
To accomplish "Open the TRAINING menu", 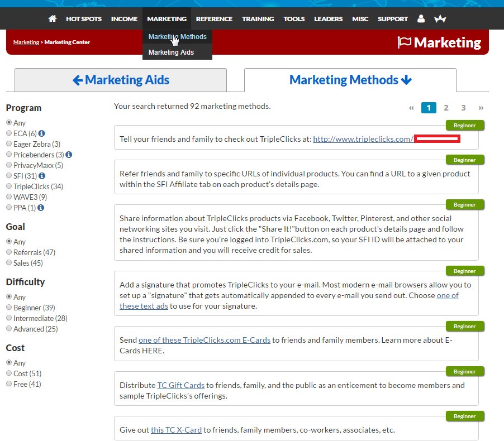I will (x=258, y=19).
